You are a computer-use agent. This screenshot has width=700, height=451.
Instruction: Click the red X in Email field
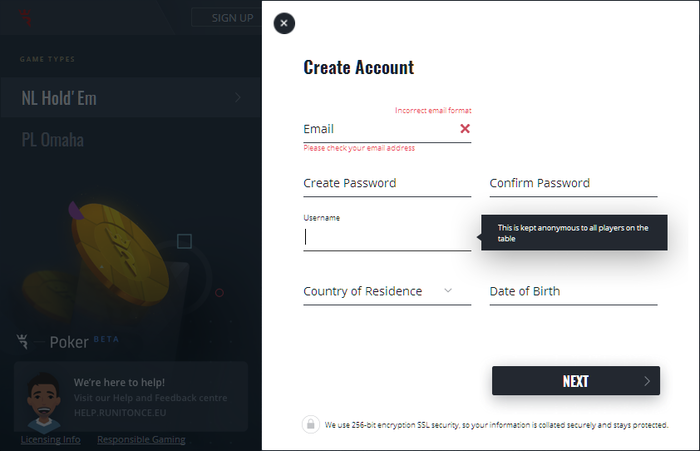[x=465, y=129]
